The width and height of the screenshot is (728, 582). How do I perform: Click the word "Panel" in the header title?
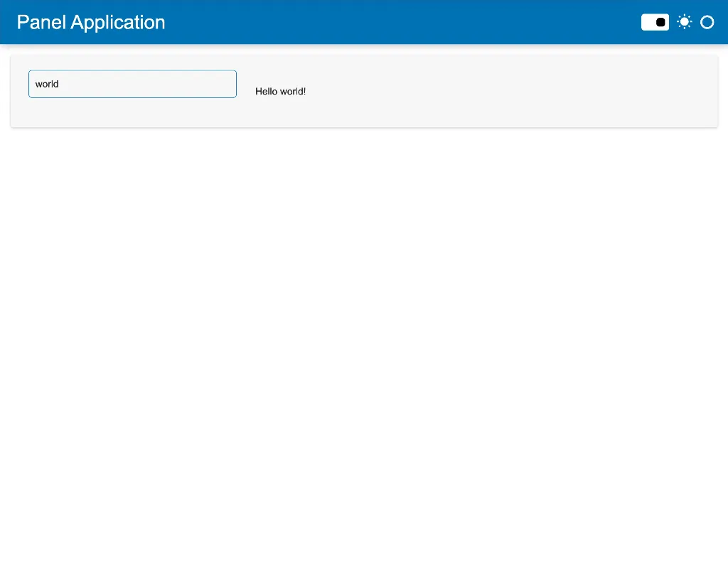42,22
